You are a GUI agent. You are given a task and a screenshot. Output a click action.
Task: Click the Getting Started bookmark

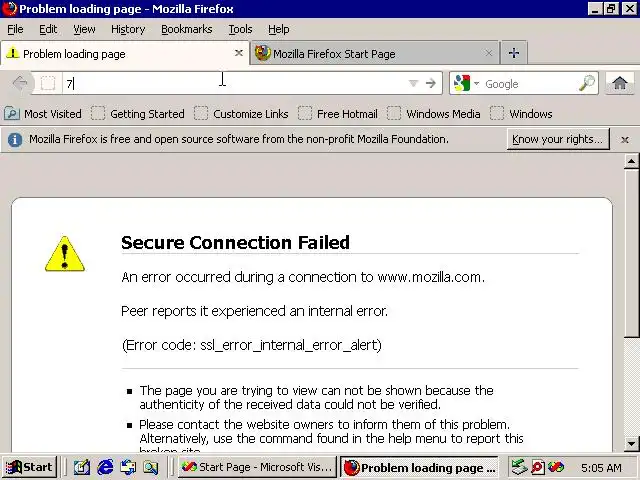click(x=138, y=114)
